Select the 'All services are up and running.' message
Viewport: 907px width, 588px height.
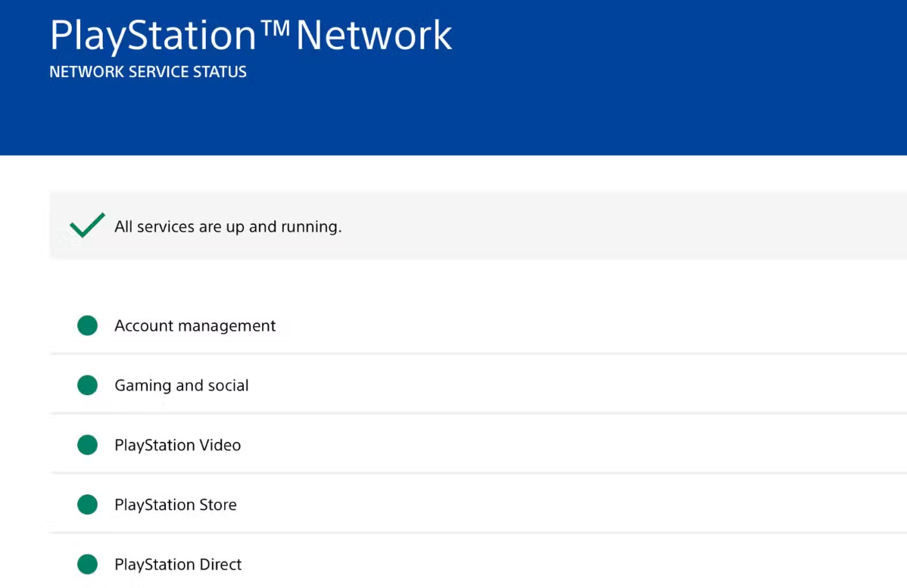pyautogui.click(x=228, y=226)
